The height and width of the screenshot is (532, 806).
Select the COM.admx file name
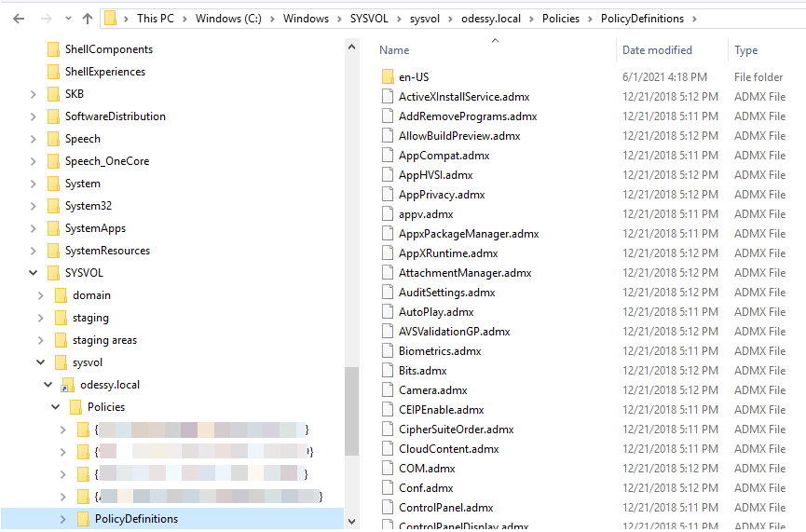click(427, 469)
